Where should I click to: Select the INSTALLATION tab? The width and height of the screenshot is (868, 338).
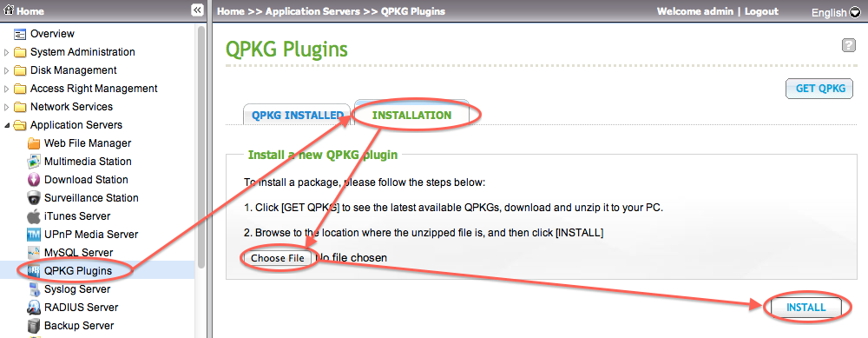click(411, 115)
